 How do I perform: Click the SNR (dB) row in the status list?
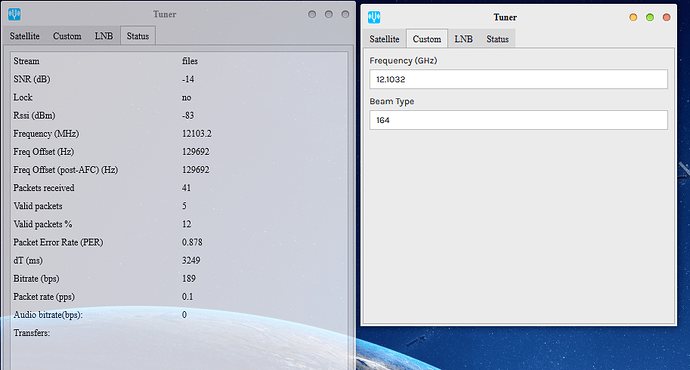179,79
